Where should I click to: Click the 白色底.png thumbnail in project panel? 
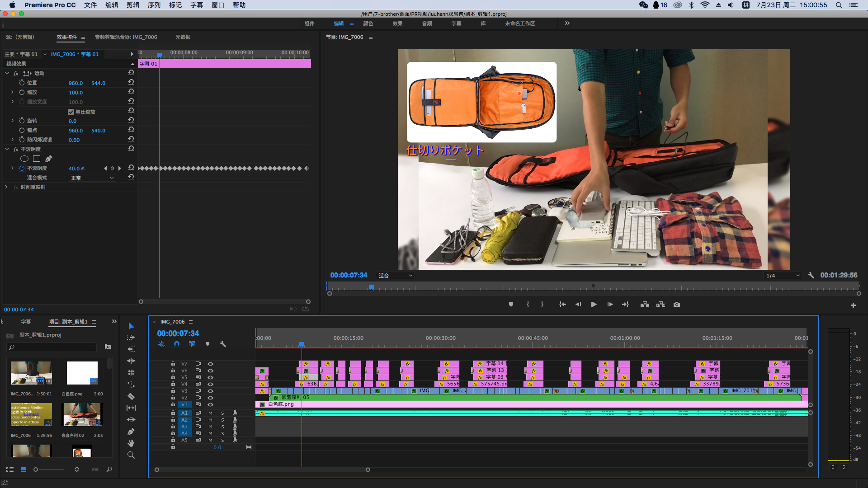click(x=82, y=373)
